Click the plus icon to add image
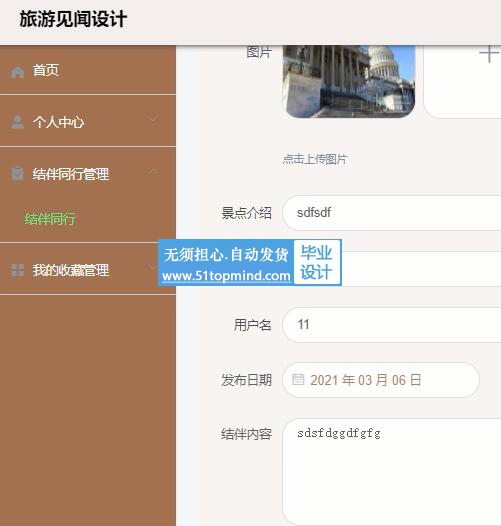501x526 pixels. 489,54
